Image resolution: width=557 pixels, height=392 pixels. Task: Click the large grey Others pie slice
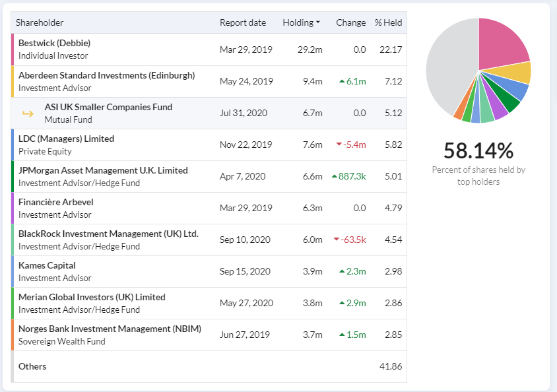pos(449,66)
